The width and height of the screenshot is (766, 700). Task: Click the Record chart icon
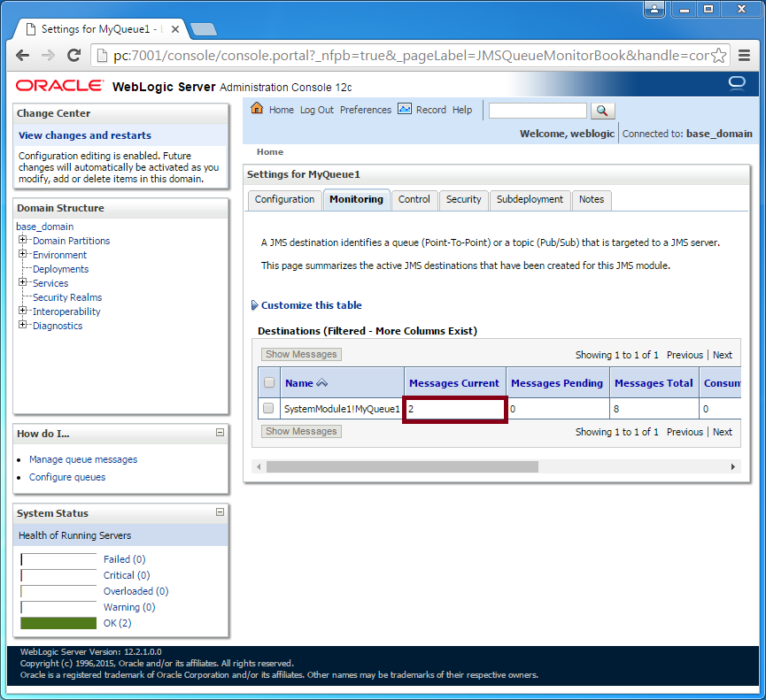(405, 109)
